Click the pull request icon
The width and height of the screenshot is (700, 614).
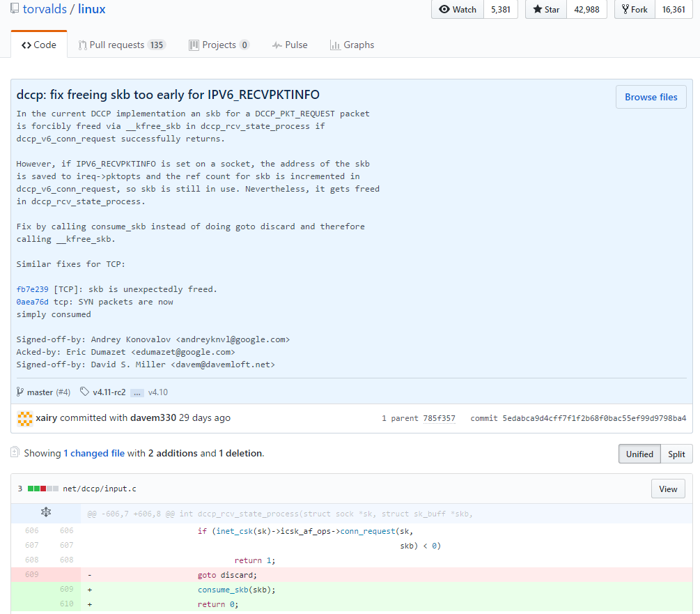point(82,45)
